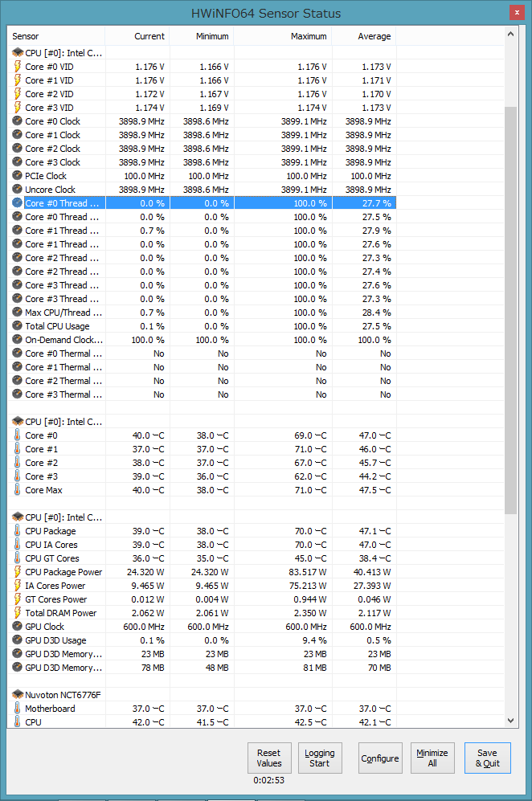Select the first CPU [#0]: Intel C... group header
This screenshot has width=532, height=801.
click(63, 52)
